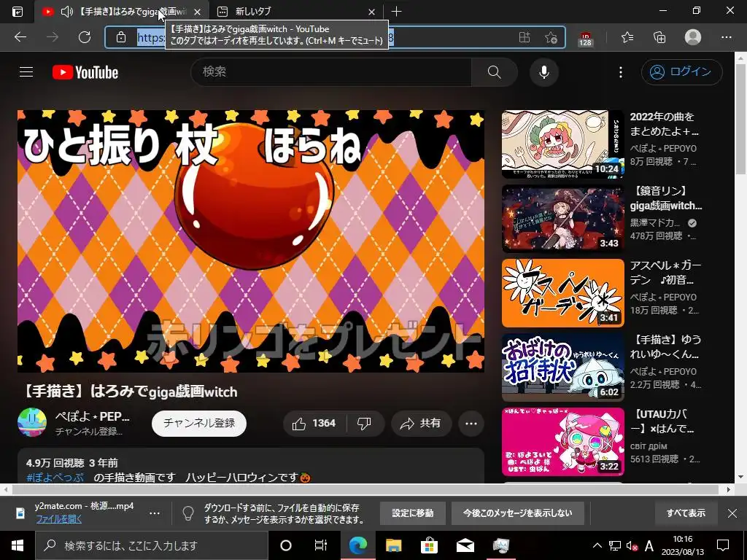This screenshot has width=747, height=560.
Task: Like the video with 1364 likes
Action: (x=314, y=424)
